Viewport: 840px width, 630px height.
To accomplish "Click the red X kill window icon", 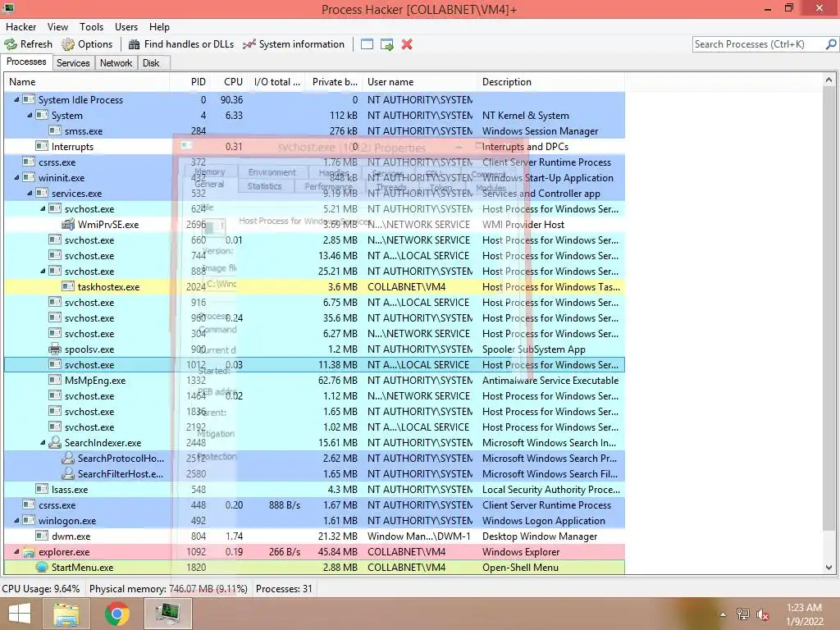I will (x=407, y=44).
